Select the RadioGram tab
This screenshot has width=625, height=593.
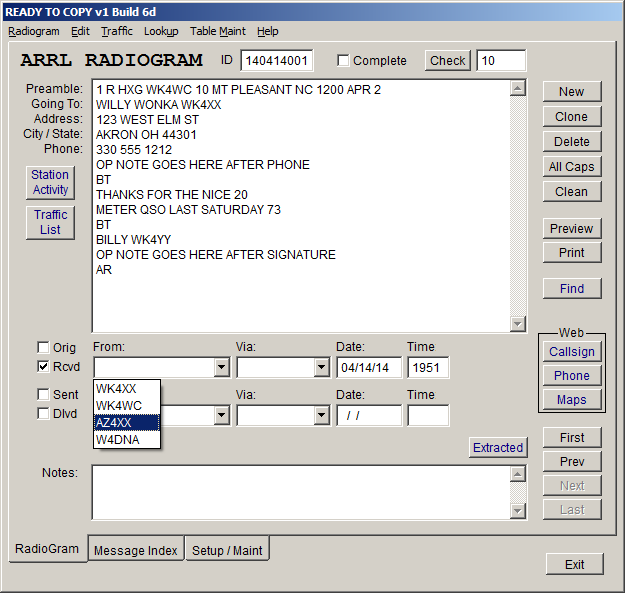(x=47, y=549)
